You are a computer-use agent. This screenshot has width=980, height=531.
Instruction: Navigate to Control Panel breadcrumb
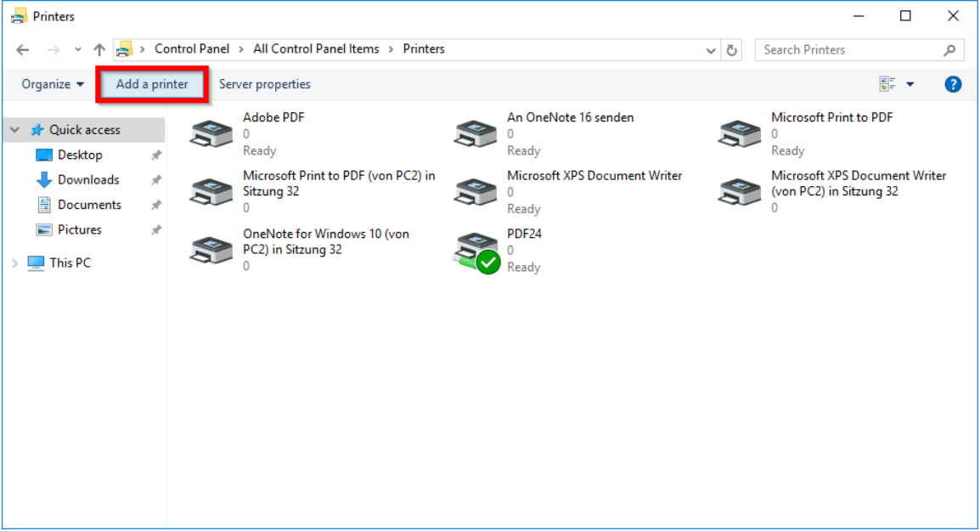pos(192,49)
